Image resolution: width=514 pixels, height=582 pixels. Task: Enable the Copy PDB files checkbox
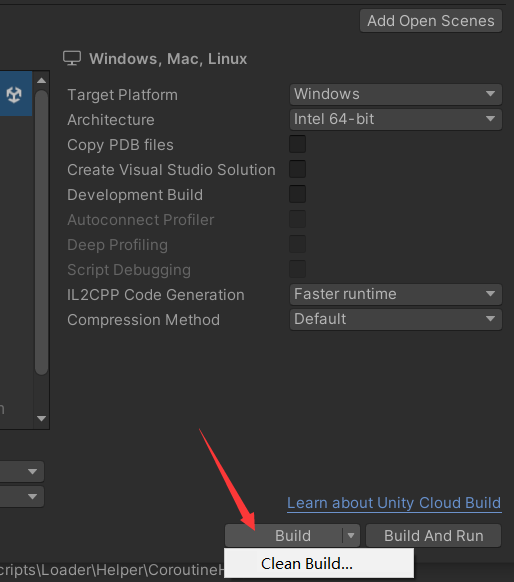pyautogui.click(x=298, y=144)
